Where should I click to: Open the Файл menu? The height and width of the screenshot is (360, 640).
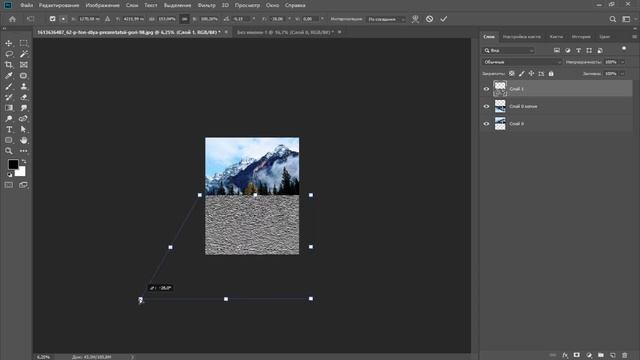[x=27, y=5]
